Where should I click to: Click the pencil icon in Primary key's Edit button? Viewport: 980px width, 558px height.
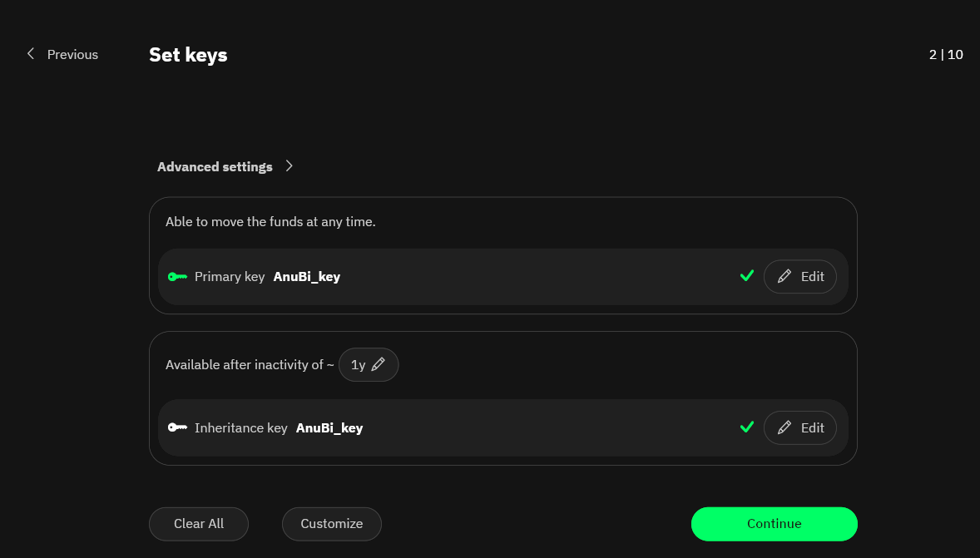(784, 277)
